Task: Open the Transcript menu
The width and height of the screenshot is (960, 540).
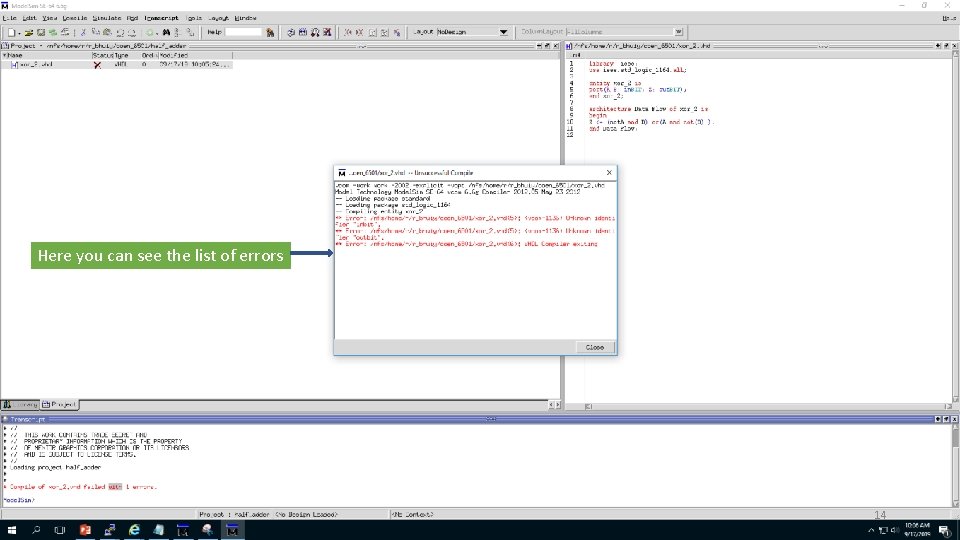Action: click(x=162, y=18)
